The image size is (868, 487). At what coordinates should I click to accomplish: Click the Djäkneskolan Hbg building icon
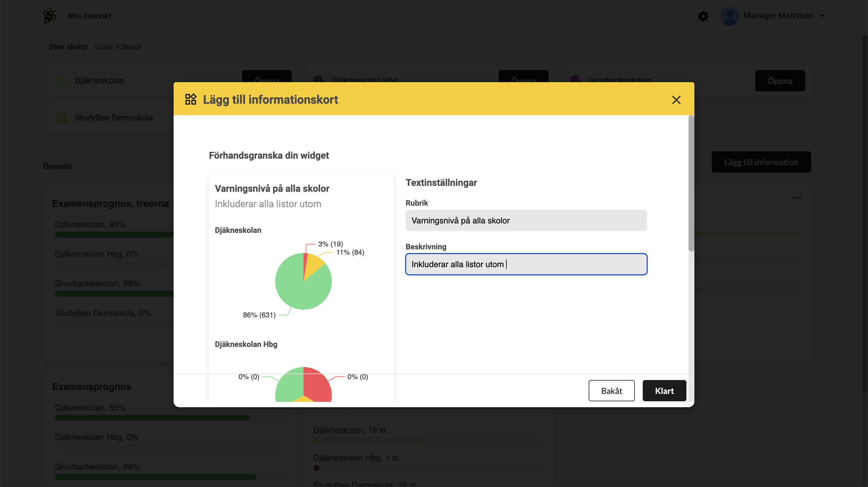click(318, 80)
